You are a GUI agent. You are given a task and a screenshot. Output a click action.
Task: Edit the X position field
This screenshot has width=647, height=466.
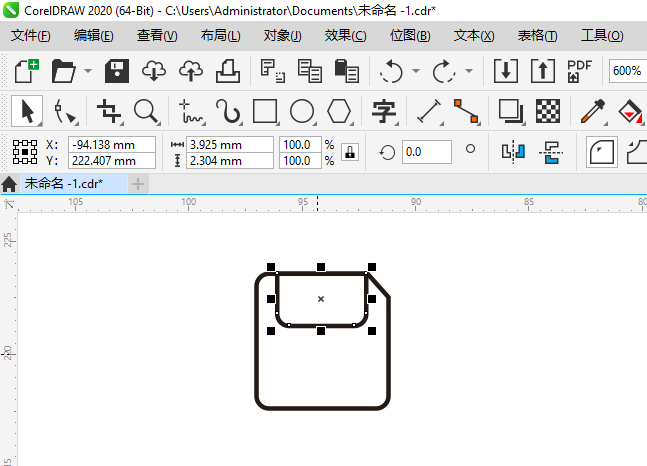point(112,145)
